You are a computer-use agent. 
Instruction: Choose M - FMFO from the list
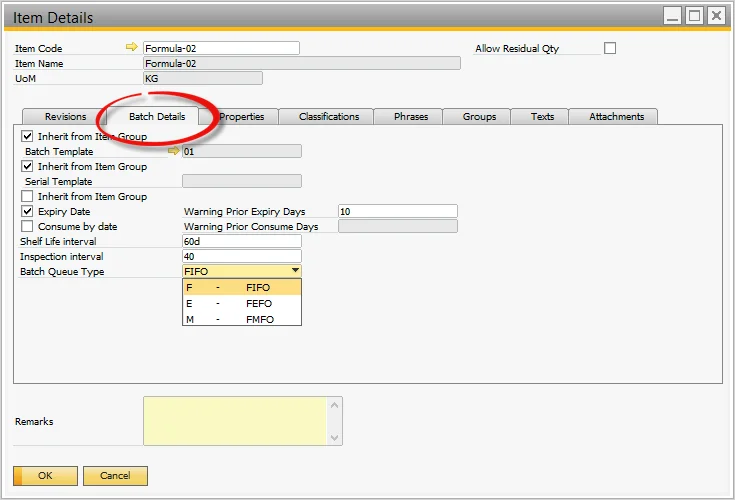[242, 319]
